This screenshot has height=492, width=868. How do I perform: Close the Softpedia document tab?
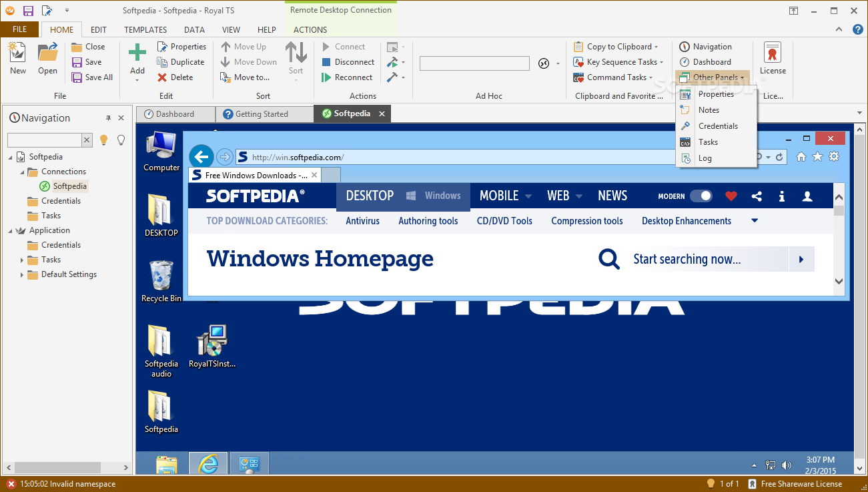point(382,114)
